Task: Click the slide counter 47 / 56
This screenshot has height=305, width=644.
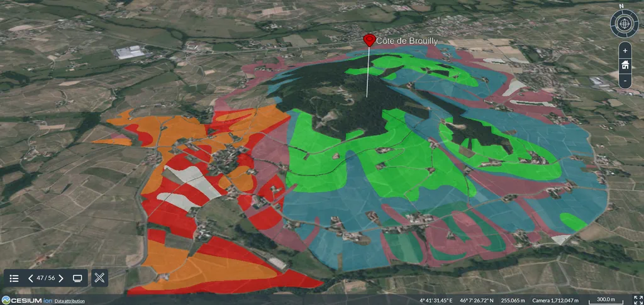Action: tap(45, 278)
